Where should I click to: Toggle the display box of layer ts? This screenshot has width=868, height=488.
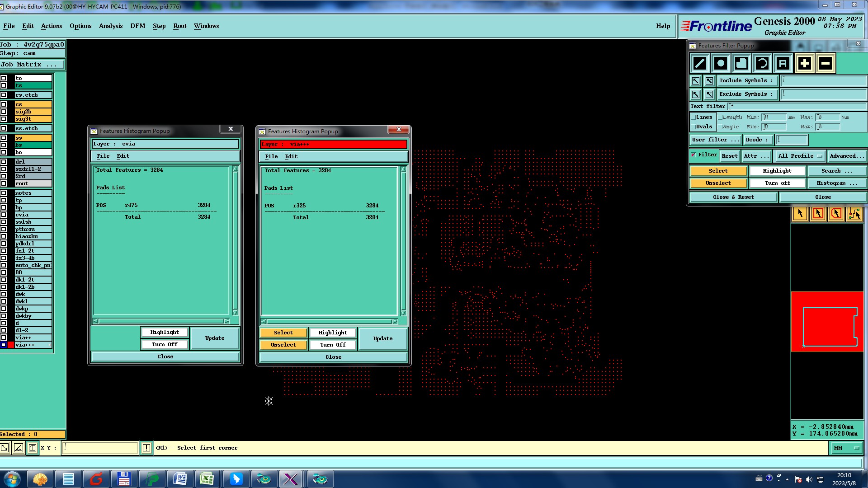[4, 85]
